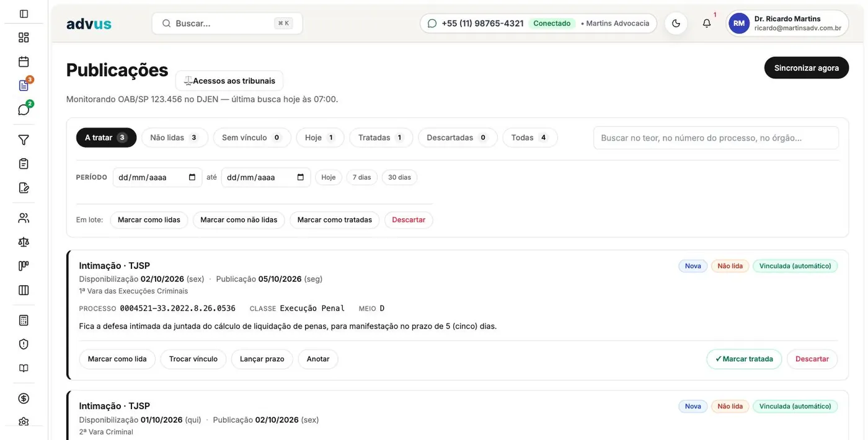
Task: Click "Vinculada (automático)" badge on first card
Action: [795, 266]
